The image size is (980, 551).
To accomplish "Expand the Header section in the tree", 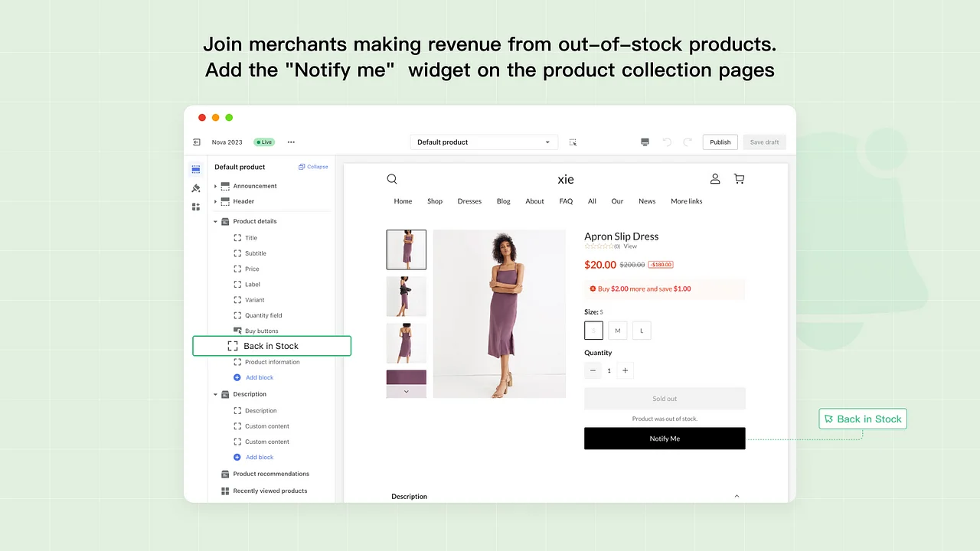I will [217, 201].
